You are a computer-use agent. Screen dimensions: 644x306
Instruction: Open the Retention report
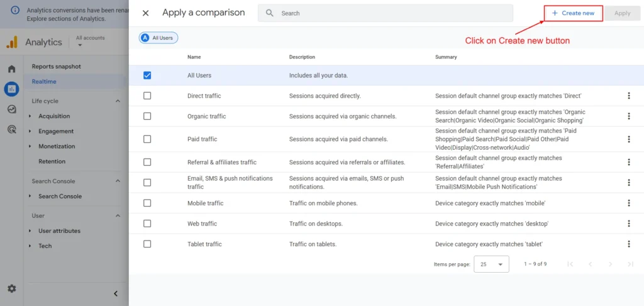(52, 162)
